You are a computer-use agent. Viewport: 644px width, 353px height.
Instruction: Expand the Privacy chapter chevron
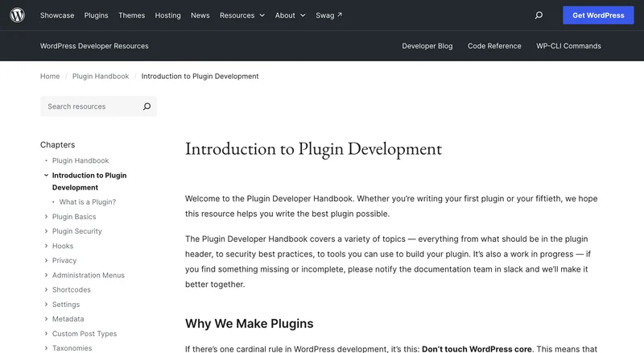click(46, 260)
